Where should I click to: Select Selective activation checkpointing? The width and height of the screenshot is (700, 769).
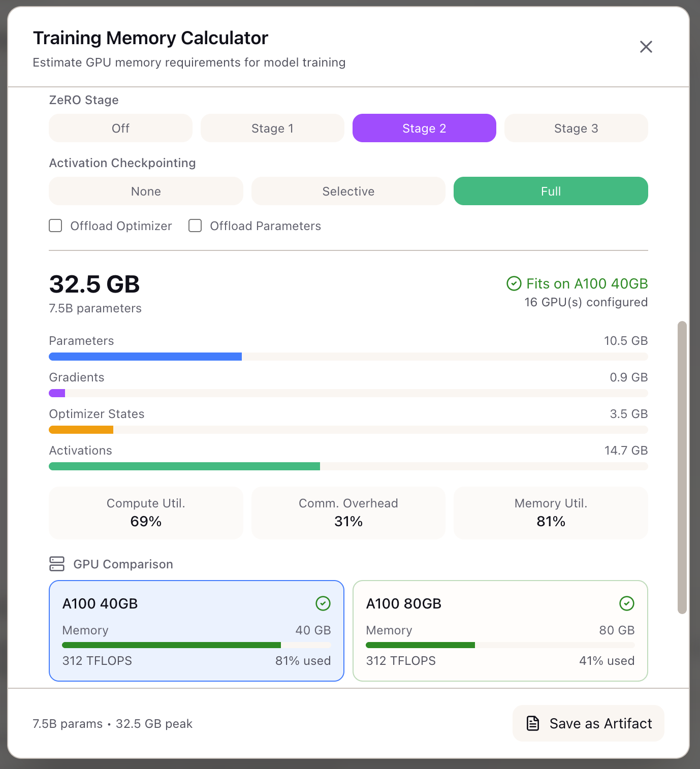click(x=348, y=191)
